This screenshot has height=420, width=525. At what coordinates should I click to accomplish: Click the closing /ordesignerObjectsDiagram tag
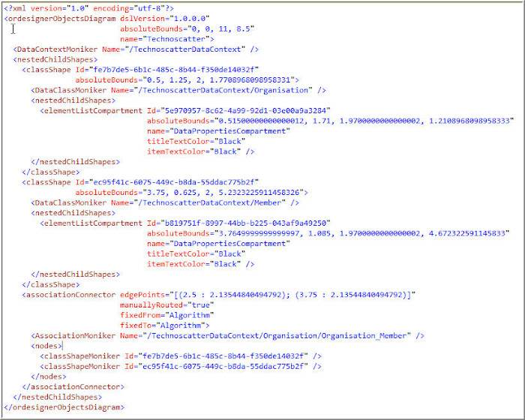coord(64,407)
